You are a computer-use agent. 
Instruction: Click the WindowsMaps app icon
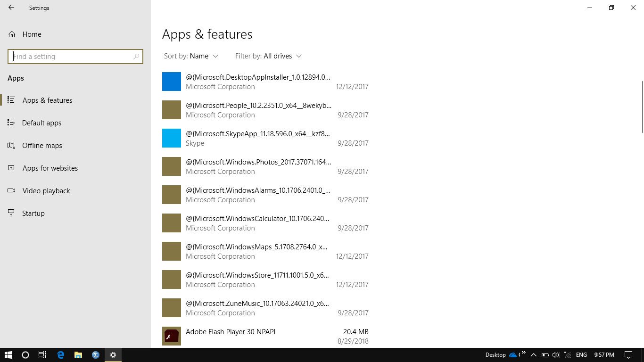(172, 251)
